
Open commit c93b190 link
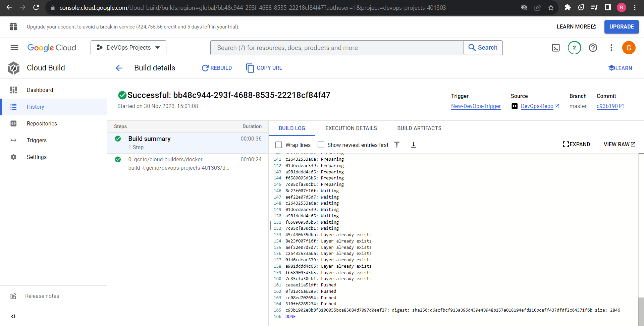[610, 106]
